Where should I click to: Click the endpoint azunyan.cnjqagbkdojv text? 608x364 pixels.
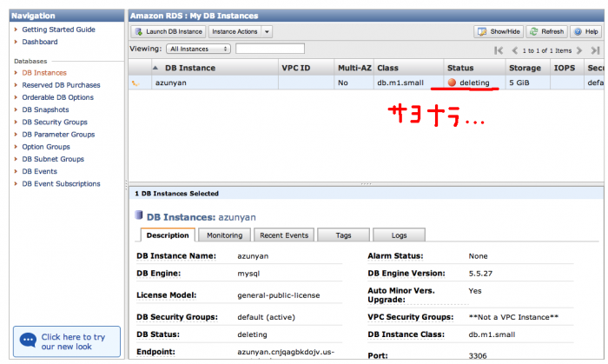coord(286,352)
